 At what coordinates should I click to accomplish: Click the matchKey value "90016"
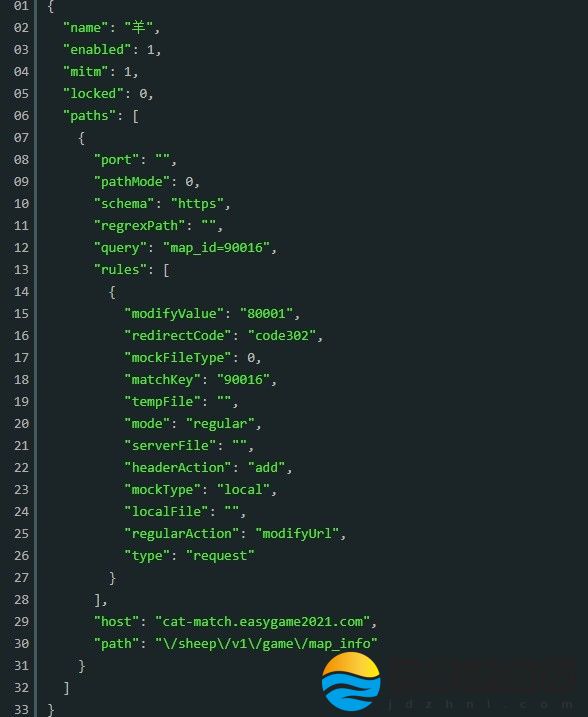(243, 380)
